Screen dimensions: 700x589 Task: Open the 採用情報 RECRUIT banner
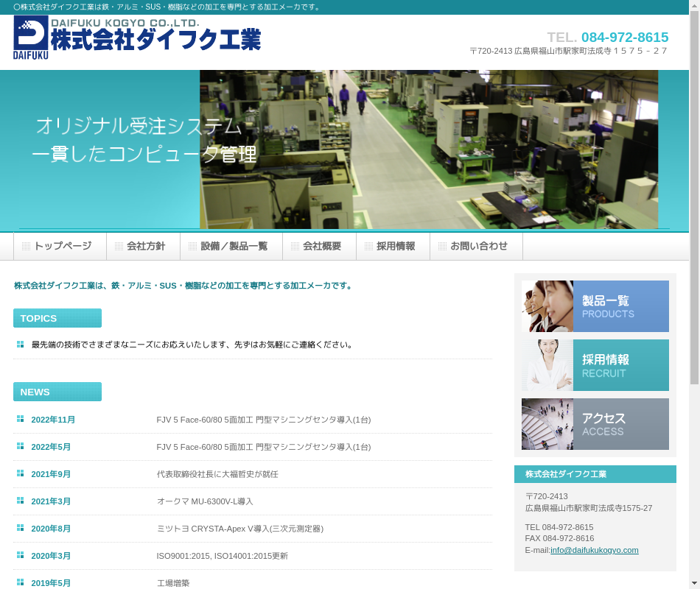click(595, 365)
